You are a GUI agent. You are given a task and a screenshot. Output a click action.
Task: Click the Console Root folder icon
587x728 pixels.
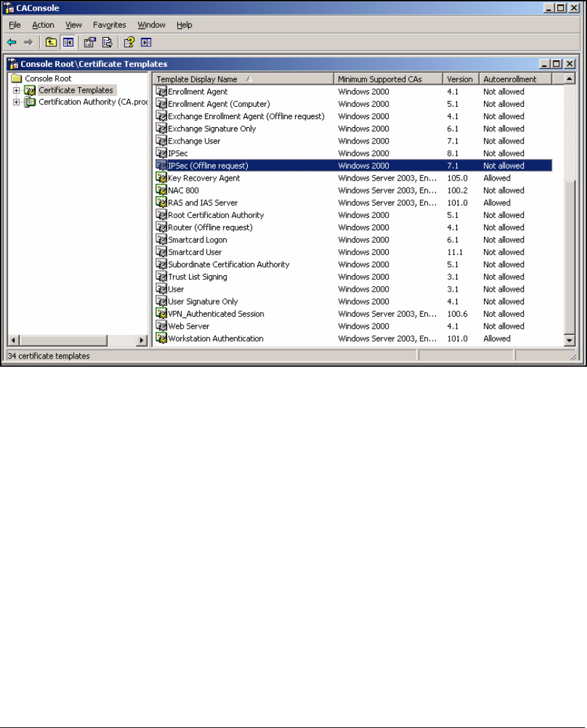[17, 78]
